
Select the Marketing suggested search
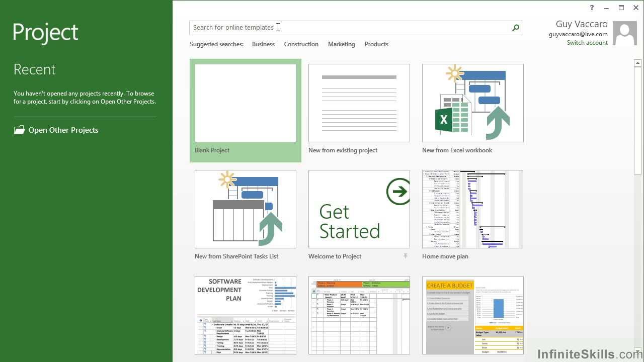(342, 44)
